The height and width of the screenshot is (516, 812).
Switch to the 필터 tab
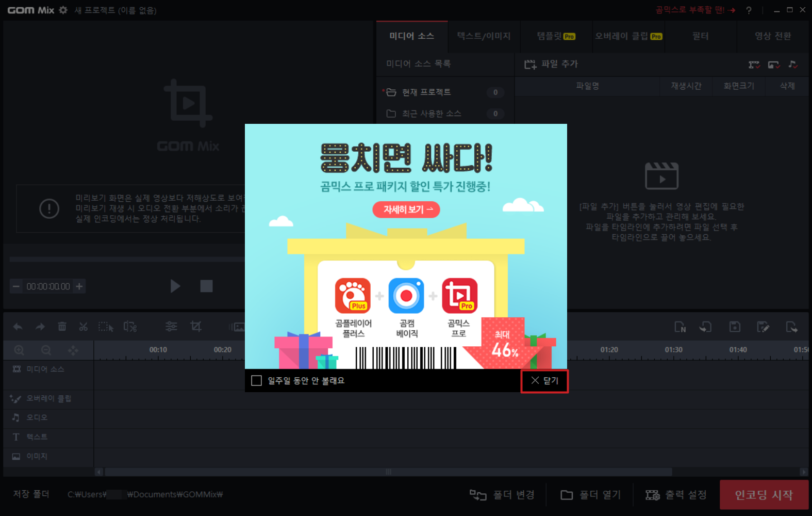click(701, 36)
